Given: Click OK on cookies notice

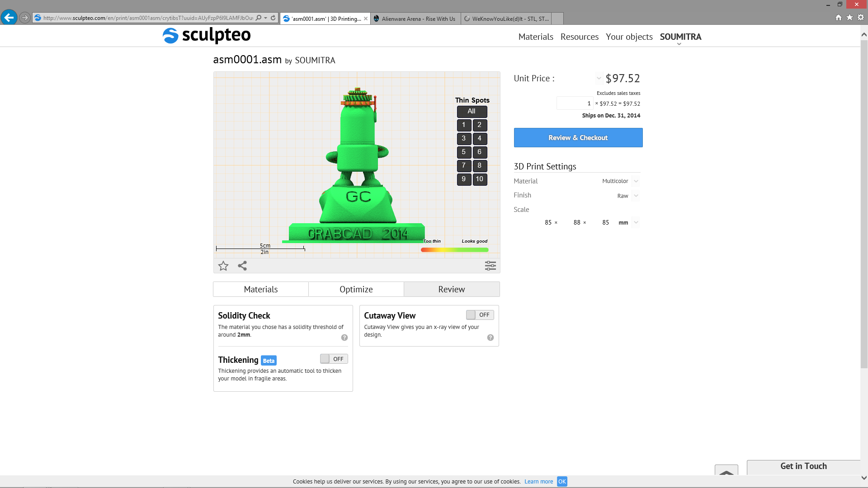Looking at the screenshot, I should [x=562, y=482].
